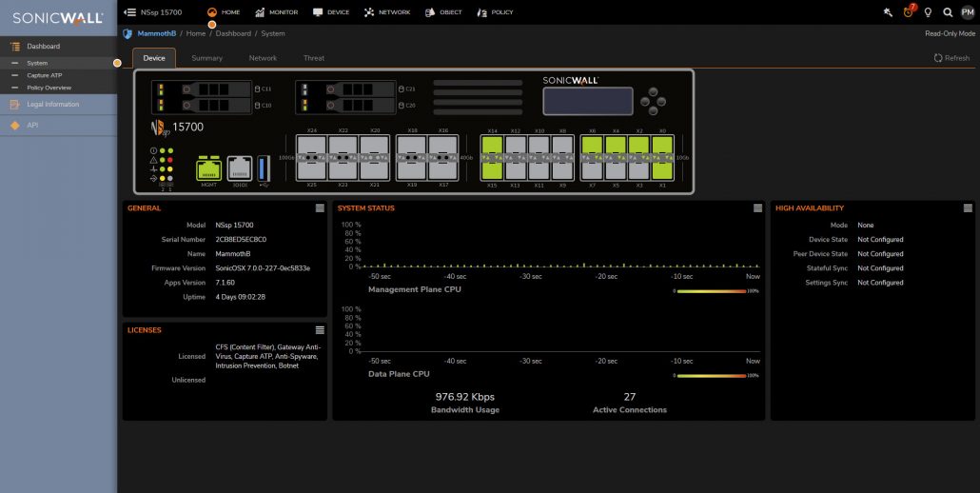Click the uptime value 4 Days 09:02:28
The width and height of the screenshot is (980, 493).
click(240, 297)
